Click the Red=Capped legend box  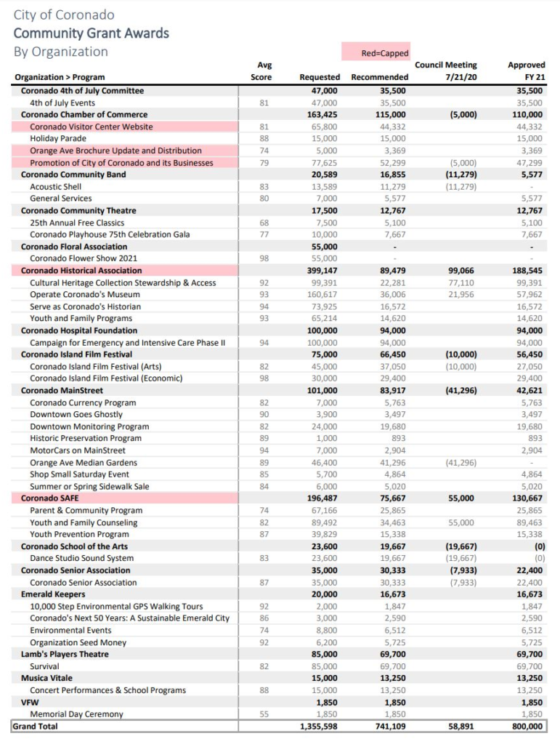click(x=376, y=53)
